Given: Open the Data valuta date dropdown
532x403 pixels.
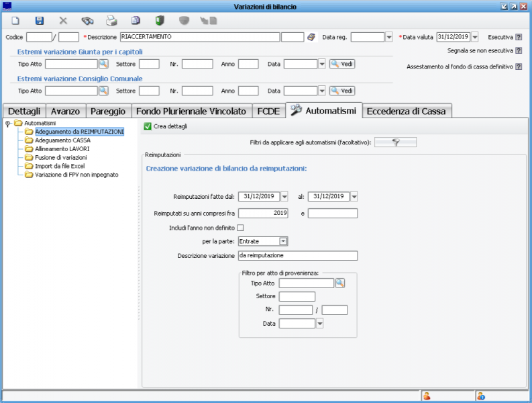Looking at the screenshot, I should coord(474,37).
